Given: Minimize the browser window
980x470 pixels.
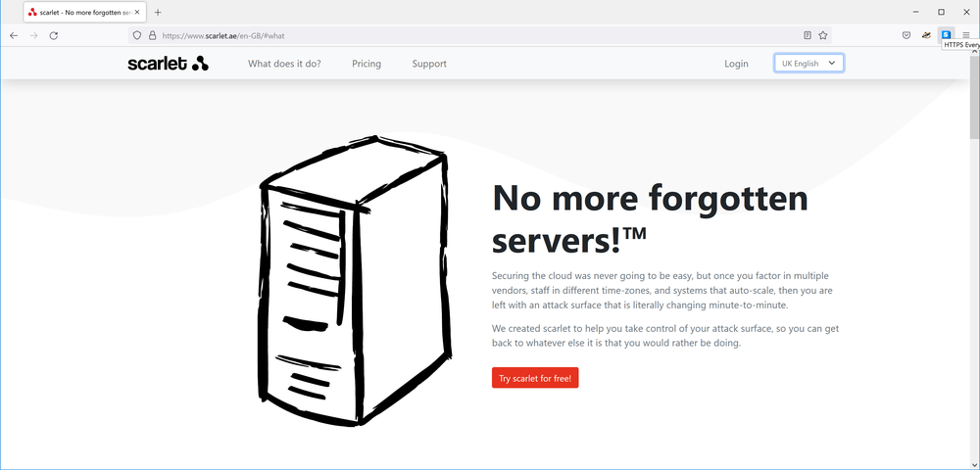Looking at the screenshot, I should pos(915,12).
